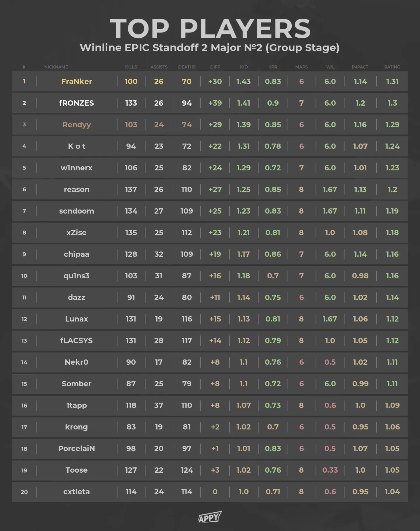Select player name 1tapp
The height and width of the screenshot is (531, 420).
76,406
